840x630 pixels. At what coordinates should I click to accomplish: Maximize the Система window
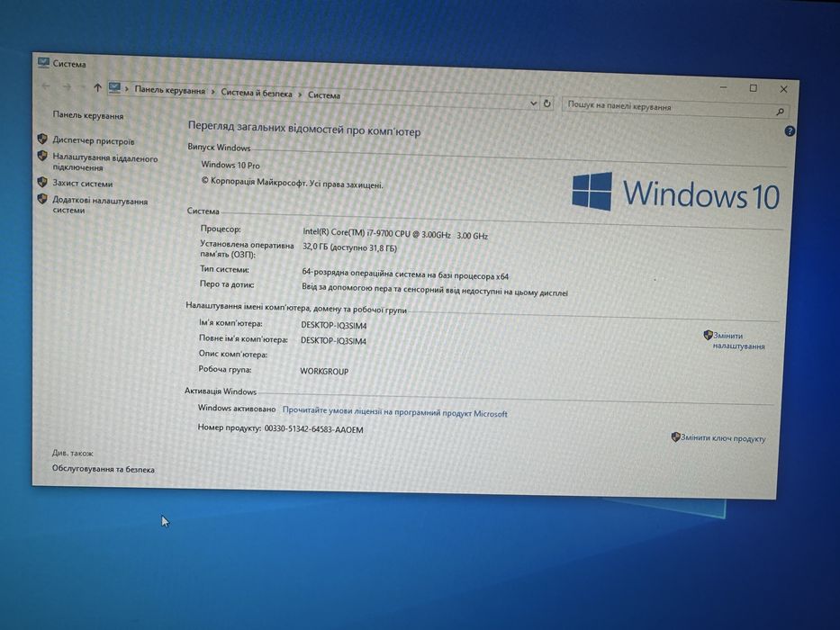[x=754, y=88]
